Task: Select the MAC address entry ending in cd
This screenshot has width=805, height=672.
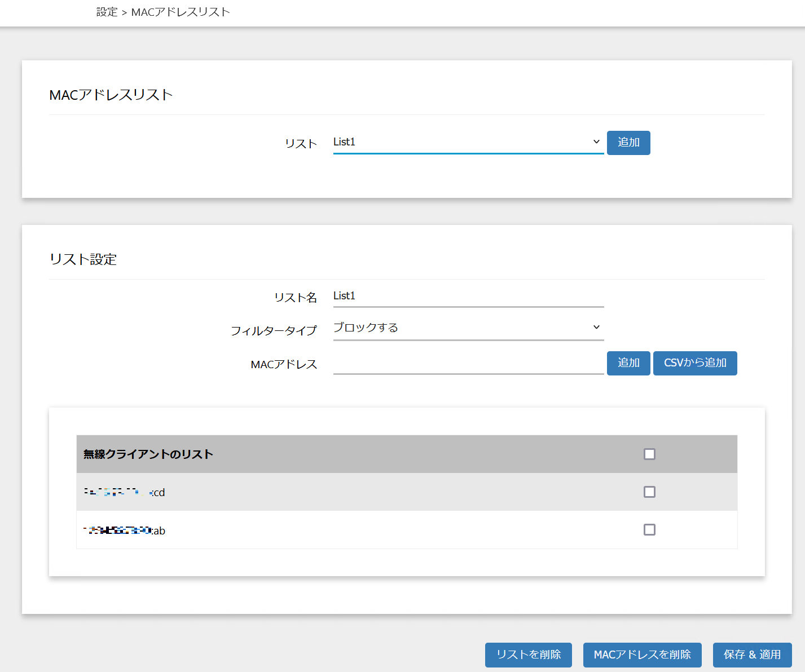Action: pos(125,492)
